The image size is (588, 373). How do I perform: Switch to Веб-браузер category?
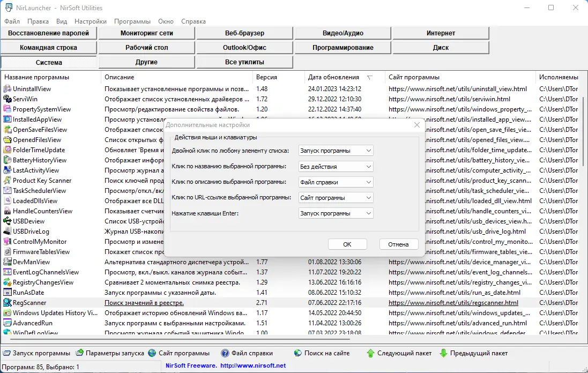pos(244,33)
